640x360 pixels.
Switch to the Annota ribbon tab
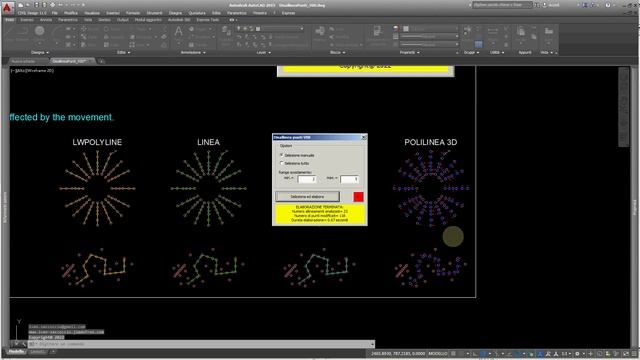pos(46,20)
